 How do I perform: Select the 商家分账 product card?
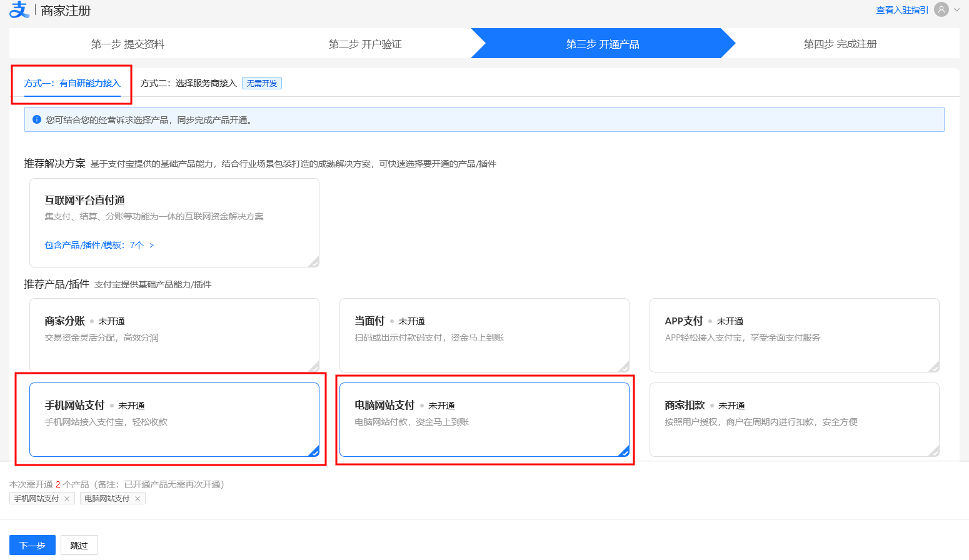tap(174, 335)
